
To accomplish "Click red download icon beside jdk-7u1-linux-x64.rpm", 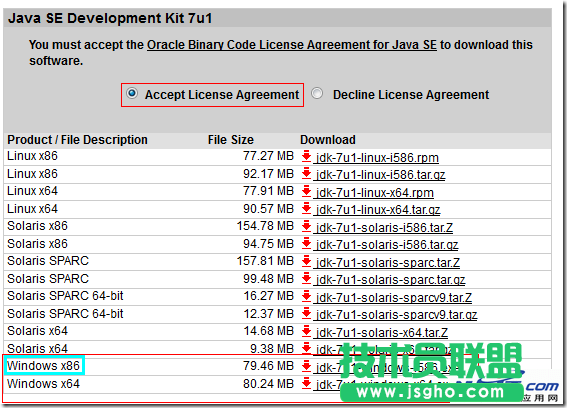I will (306, 191).
